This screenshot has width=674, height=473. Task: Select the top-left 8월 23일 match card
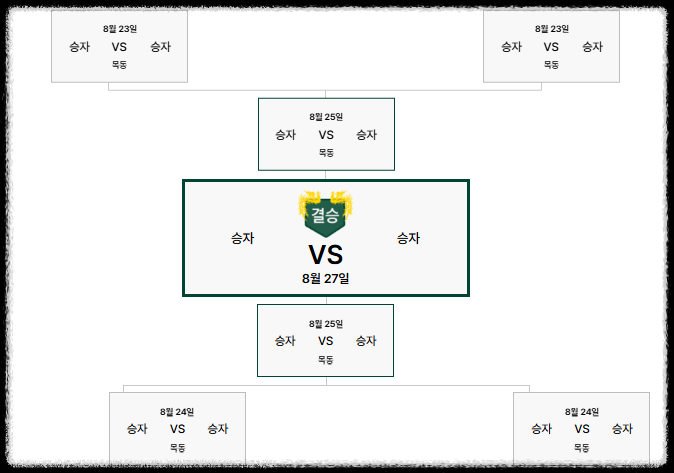pos(119,46)
